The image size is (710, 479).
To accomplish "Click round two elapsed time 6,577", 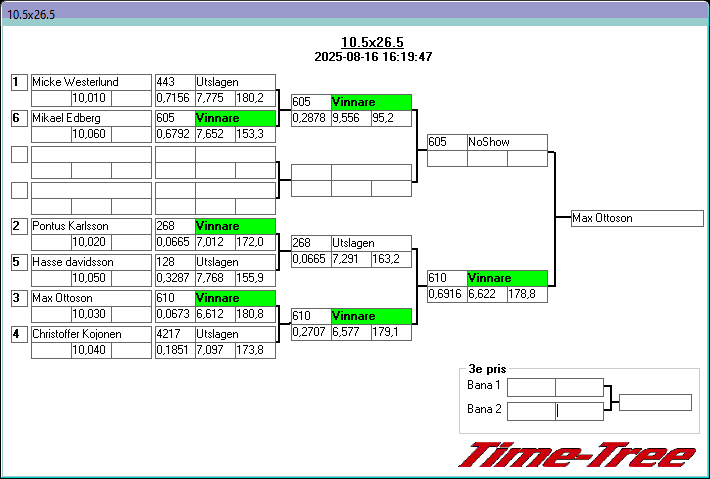I will [x=351, y=332].
